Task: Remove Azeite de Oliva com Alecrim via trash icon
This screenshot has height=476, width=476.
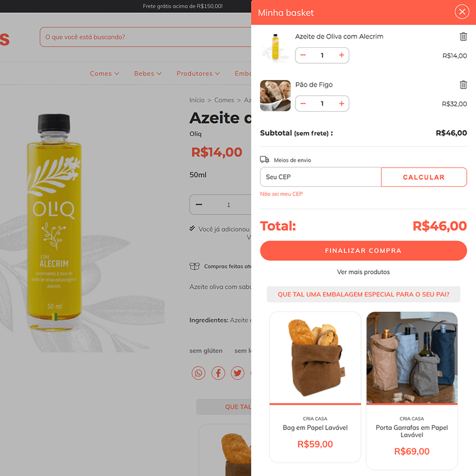Action: click(x=463, y=37)
